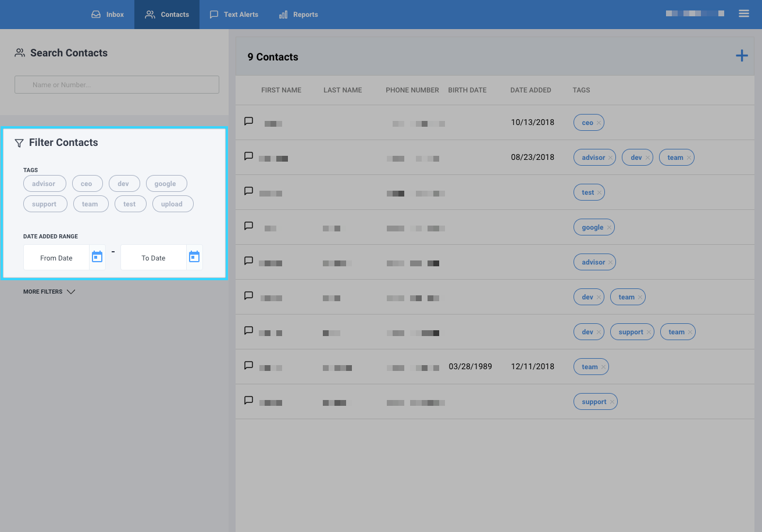
Task: Toggle the test tag filter
Action: (130, 204)
